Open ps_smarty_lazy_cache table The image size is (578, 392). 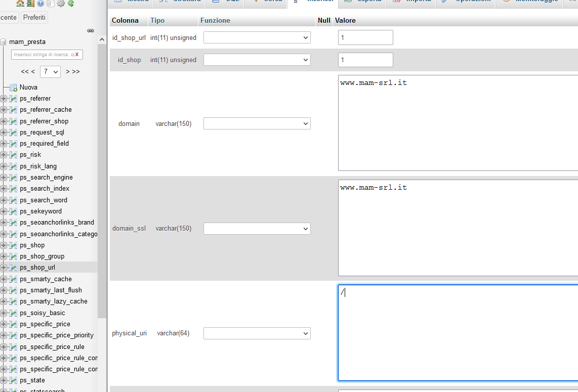click(x=54, y=301)
